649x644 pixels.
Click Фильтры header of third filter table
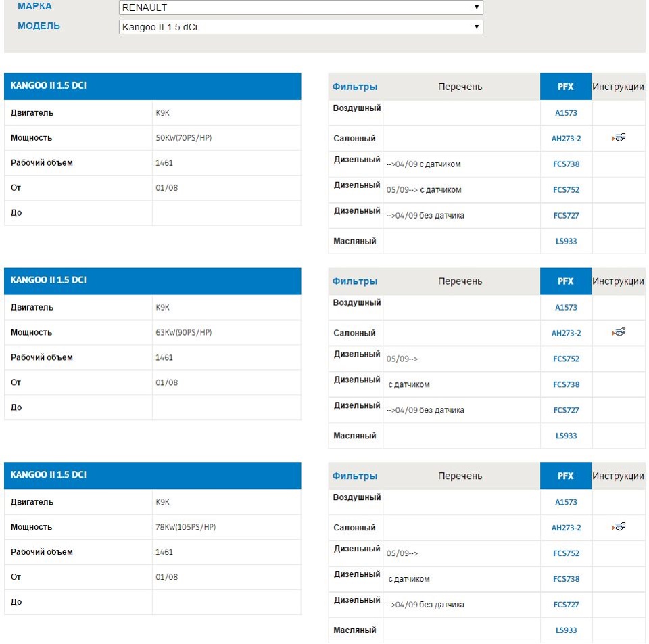[355, 476]
